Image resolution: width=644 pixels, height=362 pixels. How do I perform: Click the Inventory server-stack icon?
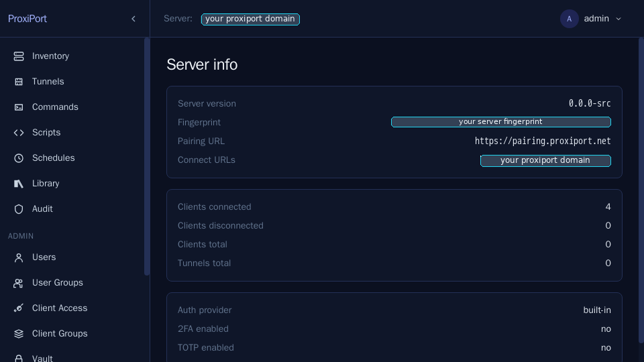19,56
